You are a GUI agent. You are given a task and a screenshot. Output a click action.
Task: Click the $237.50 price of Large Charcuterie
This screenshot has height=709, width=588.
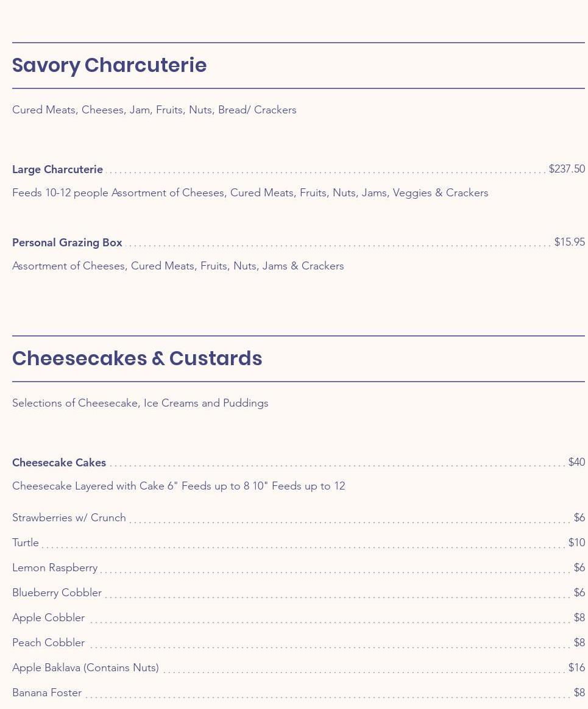click(566, 169)
